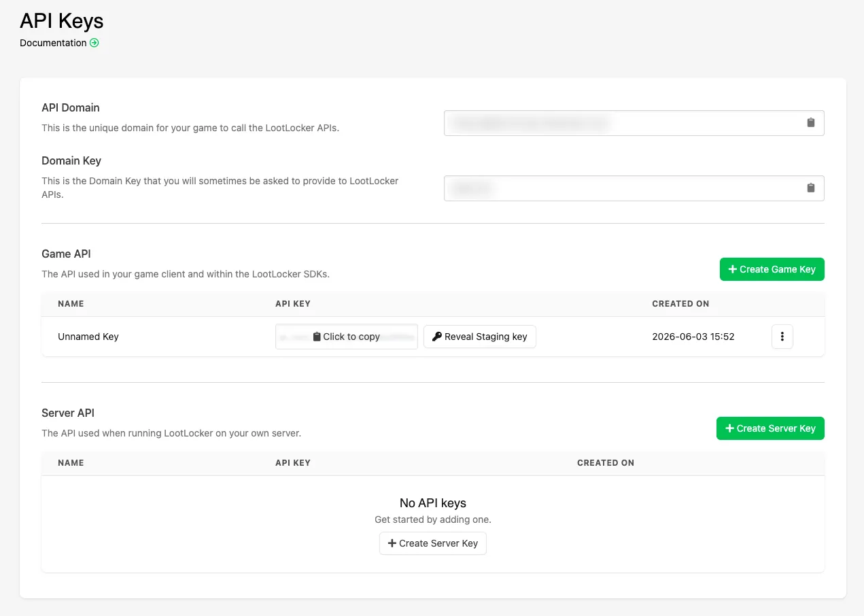864x616 pixels.
Task: Click the Game API section heading
Action: click(x=66, y=254)
